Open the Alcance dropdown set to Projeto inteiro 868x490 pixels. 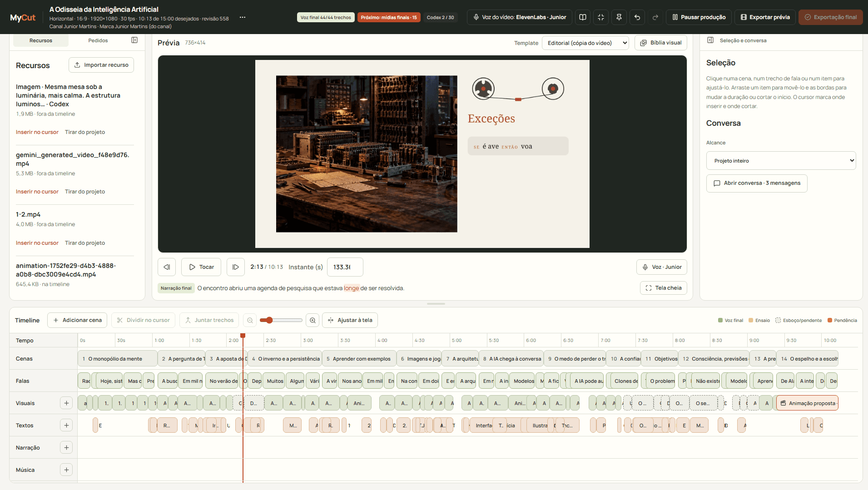781,160
